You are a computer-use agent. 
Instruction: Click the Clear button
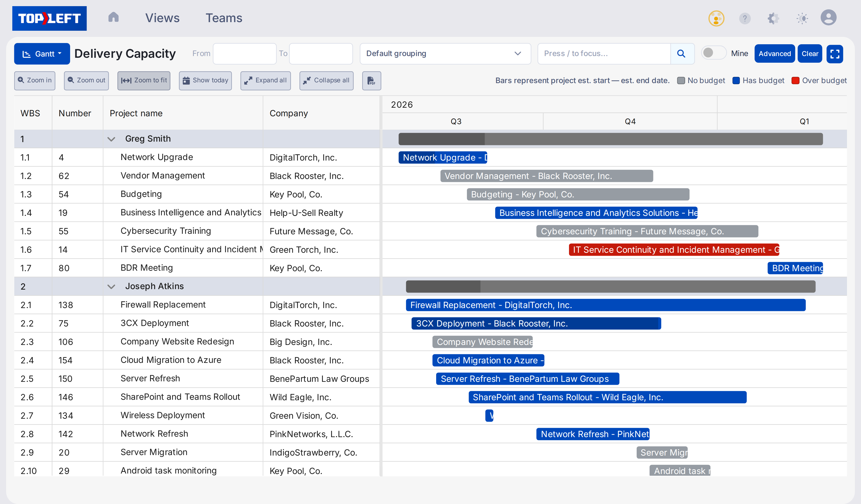click(810, 54)
